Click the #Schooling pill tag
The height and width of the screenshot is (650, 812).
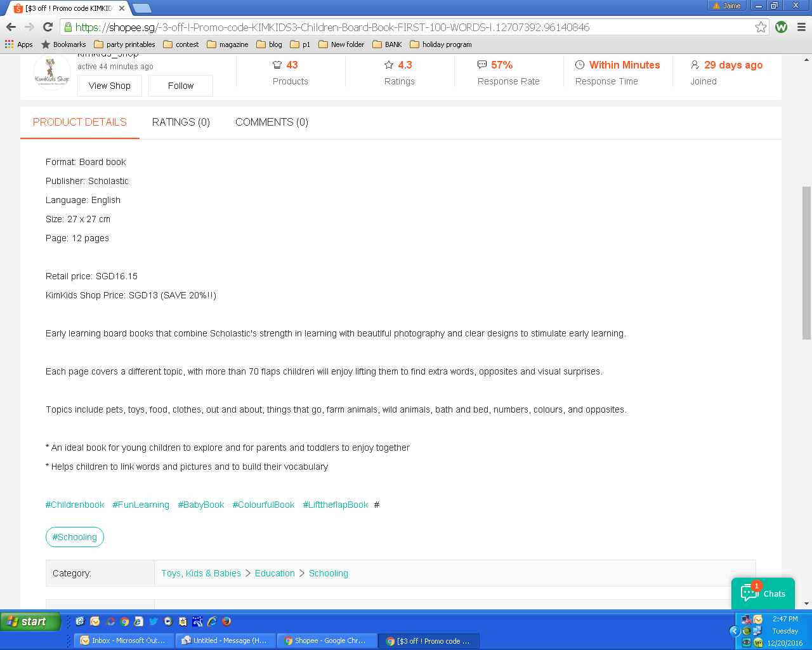[75, 537]
